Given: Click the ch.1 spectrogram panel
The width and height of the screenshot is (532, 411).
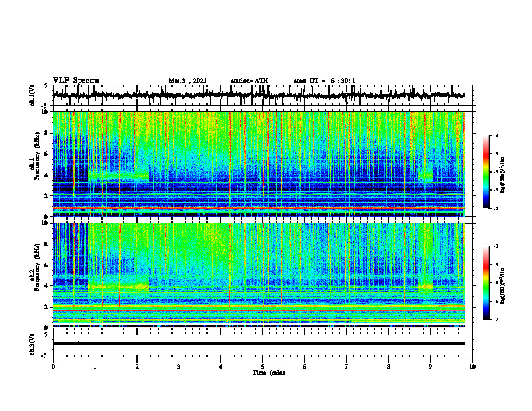Looking at the screenshot, I should click(x=259, y=164).
